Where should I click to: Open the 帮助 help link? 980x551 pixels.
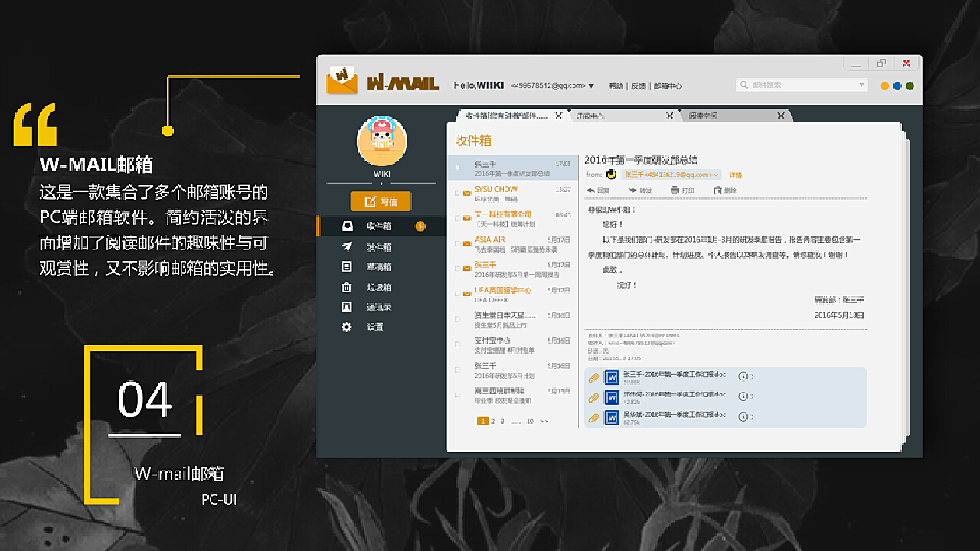tap(616, 86)
